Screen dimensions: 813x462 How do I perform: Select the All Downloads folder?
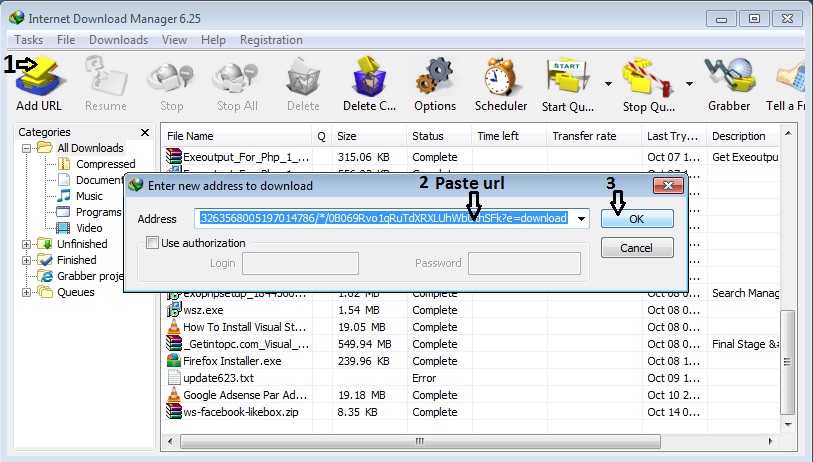tap(90, 148)
